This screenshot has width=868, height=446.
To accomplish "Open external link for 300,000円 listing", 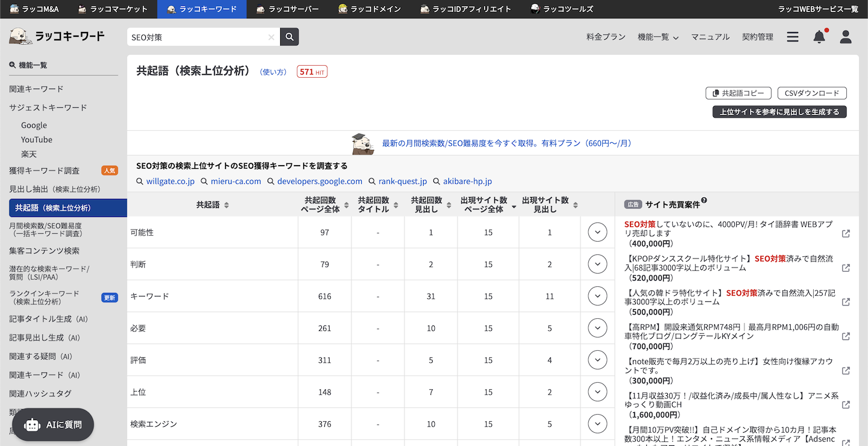I will click(x=846, y=371).
